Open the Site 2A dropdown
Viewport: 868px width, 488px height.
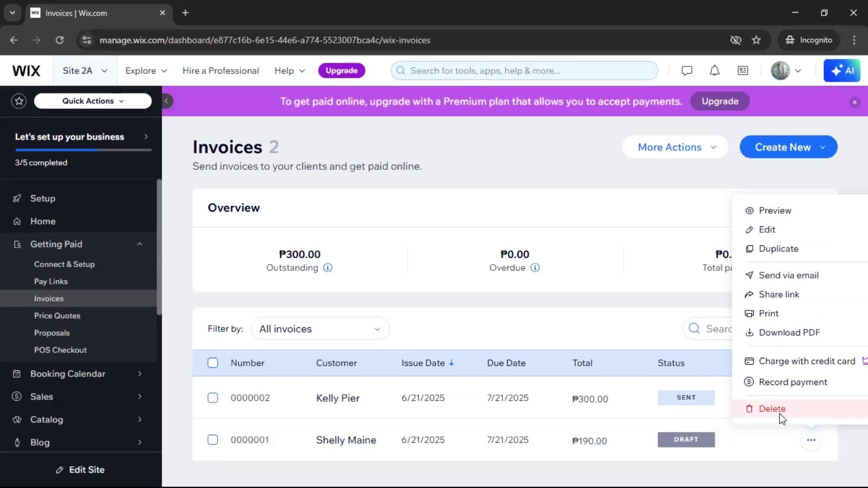pos(85,70)
